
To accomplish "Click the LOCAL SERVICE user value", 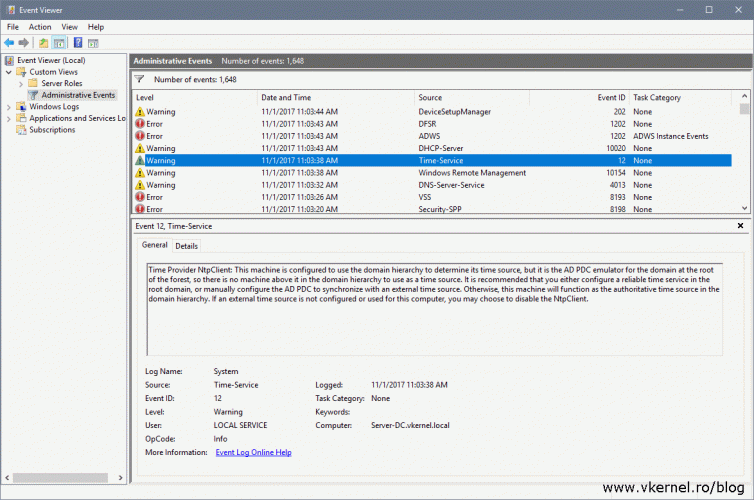I will click(x=240, y=425).
